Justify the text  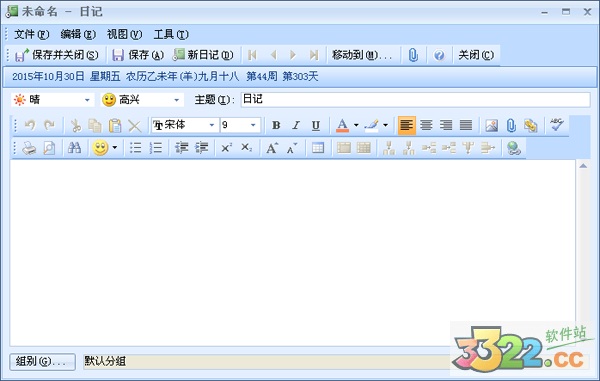coord(466,125)
